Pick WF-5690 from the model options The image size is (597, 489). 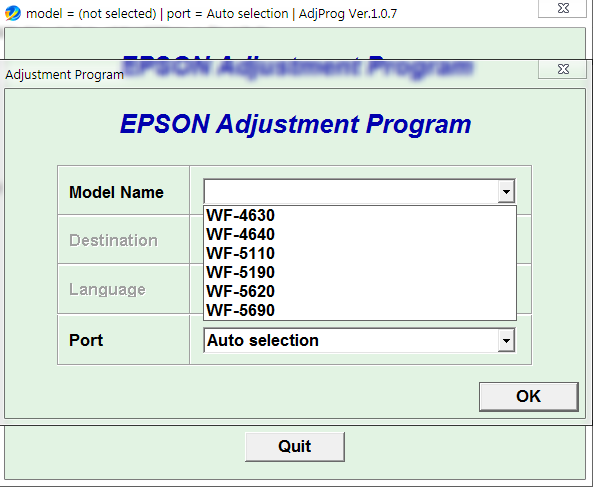pyautogui.click(x=359, y=311)
